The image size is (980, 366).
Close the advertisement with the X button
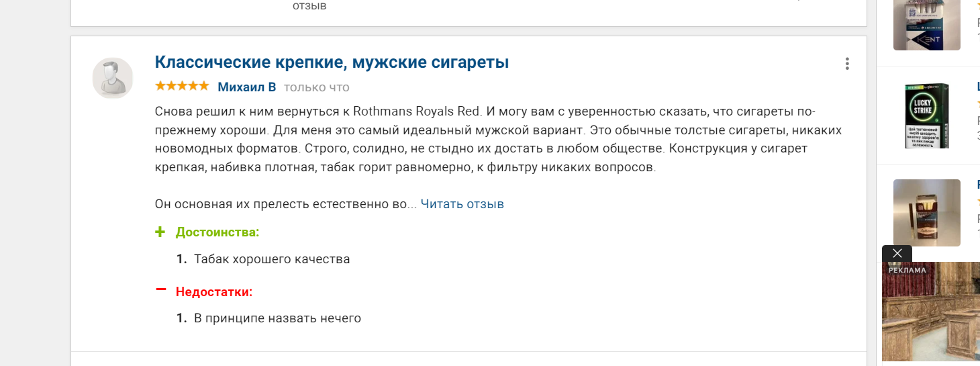pos(897,254)
